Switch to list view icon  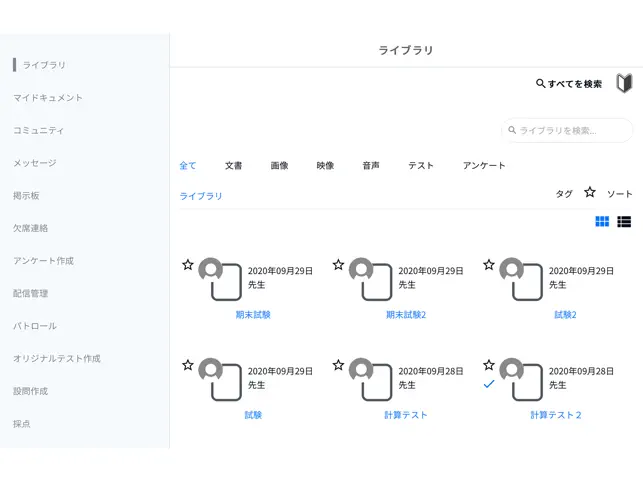click(x=624, y=222)
